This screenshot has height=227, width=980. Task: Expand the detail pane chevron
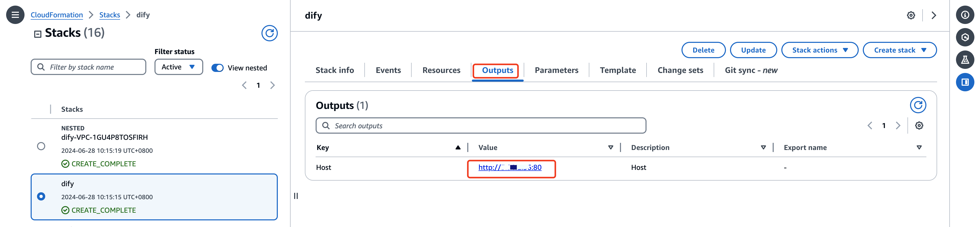[x=934, y=15]
